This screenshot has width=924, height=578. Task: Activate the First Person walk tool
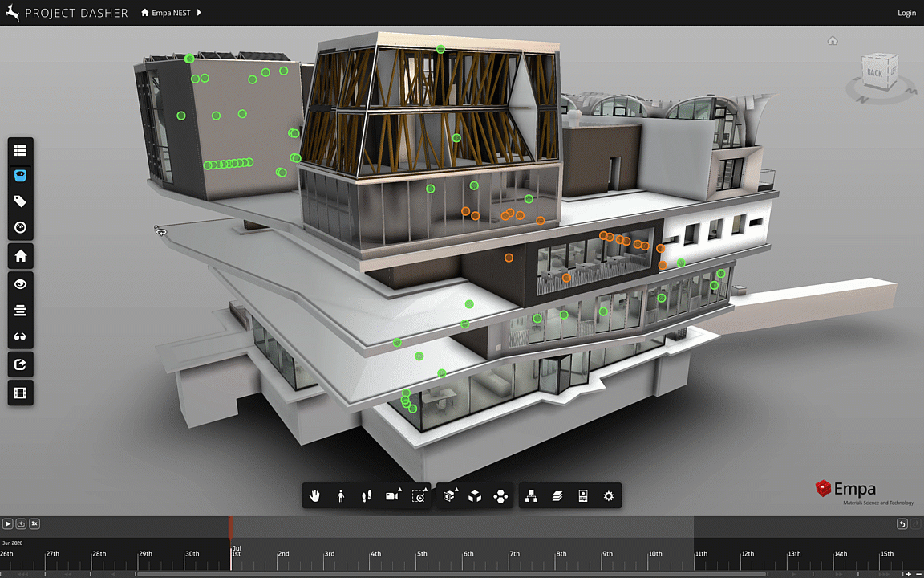(x=341, y=496)
